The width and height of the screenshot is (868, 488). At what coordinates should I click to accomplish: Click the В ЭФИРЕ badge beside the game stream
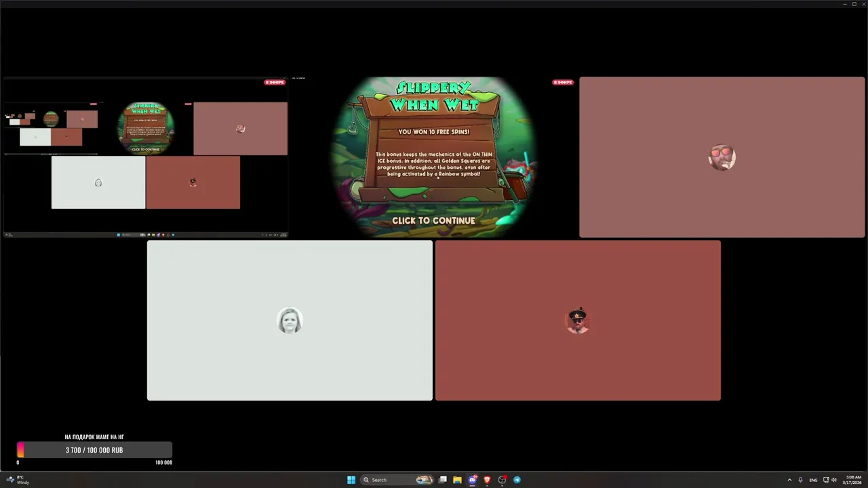[x=563, y=82]
